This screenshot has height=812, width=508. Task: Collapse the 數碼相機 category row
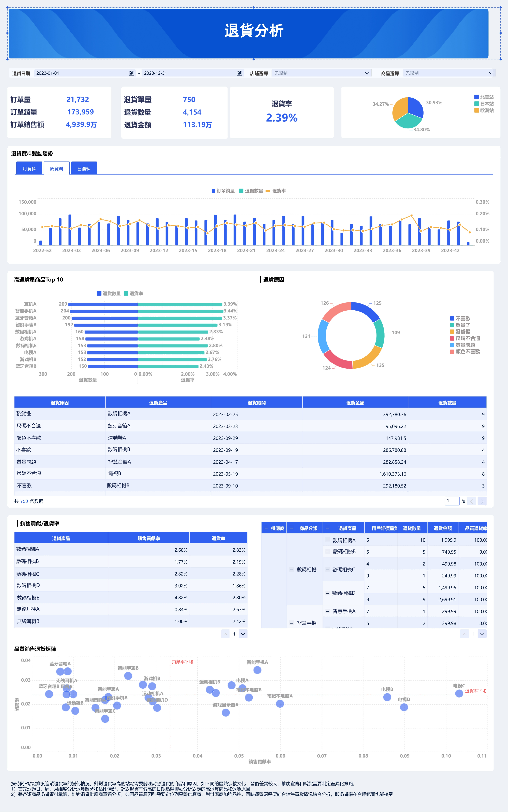coord(291,569)
